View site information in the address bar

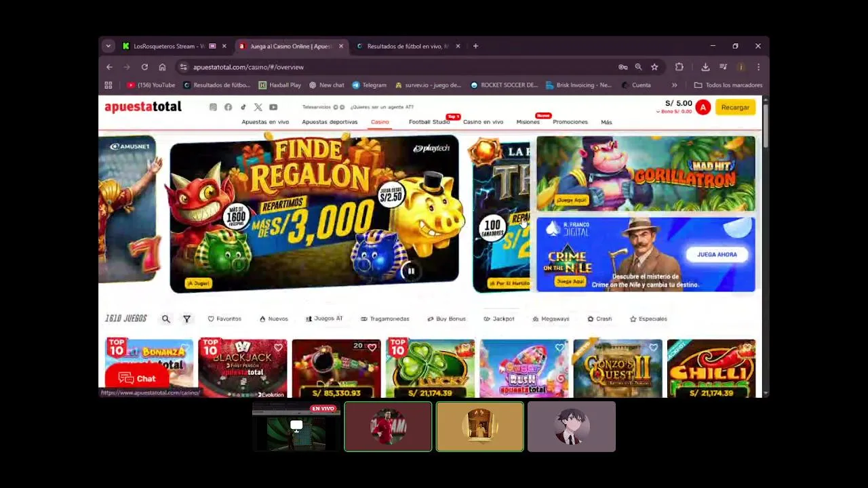[183, 67]
